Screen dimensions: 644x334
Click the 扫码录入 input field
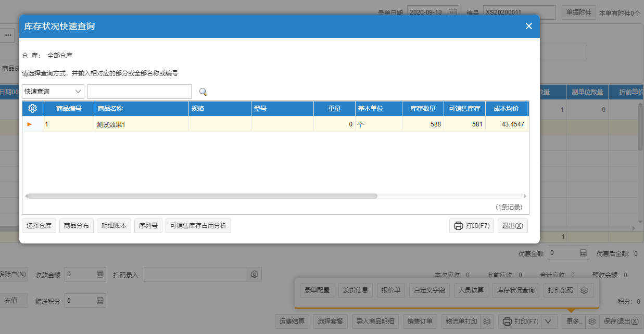coord(194,274)
